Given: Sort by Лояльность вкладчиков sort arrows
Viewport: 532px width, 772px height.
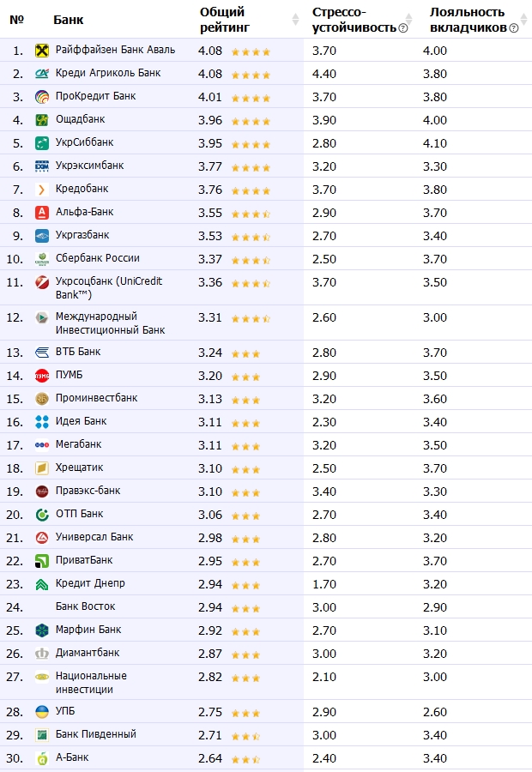Looking at the screenshot, I should coord(524,19).
